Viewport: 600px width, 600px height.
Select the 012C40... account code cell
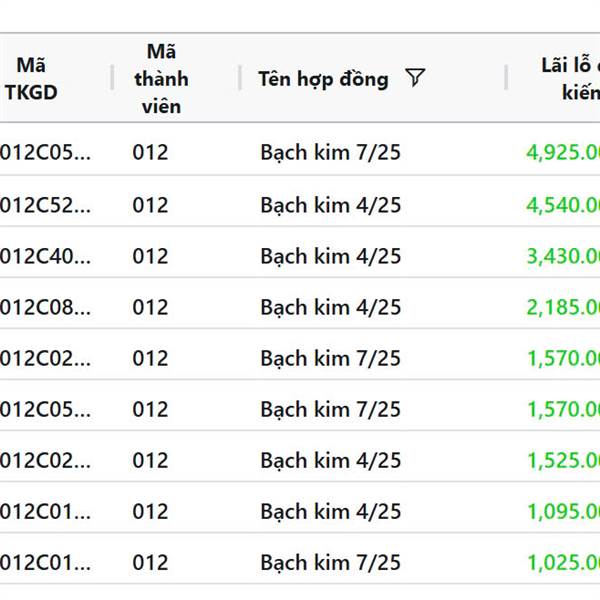tap(45, 256)
